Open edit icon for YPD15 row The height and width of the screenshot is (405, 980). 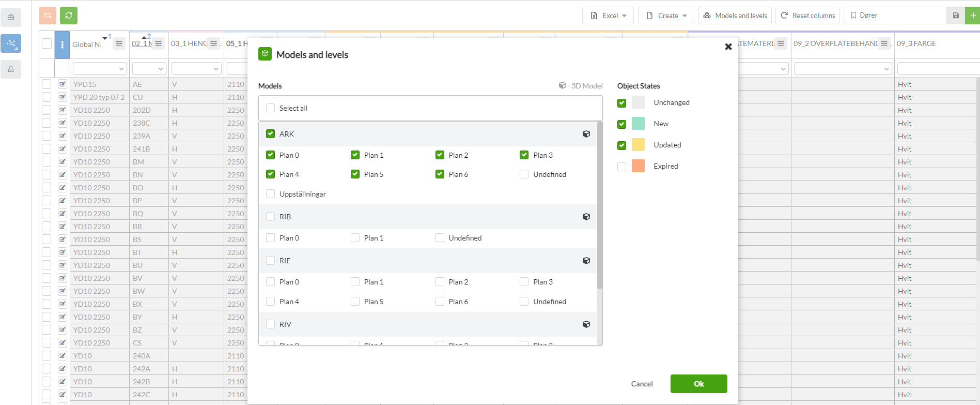click(63, 84)
